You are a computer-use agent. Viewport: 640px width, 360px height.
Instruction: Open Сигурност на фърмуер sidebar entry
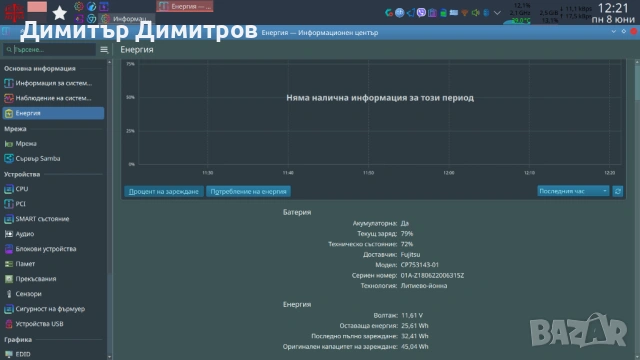coord(53,309)
